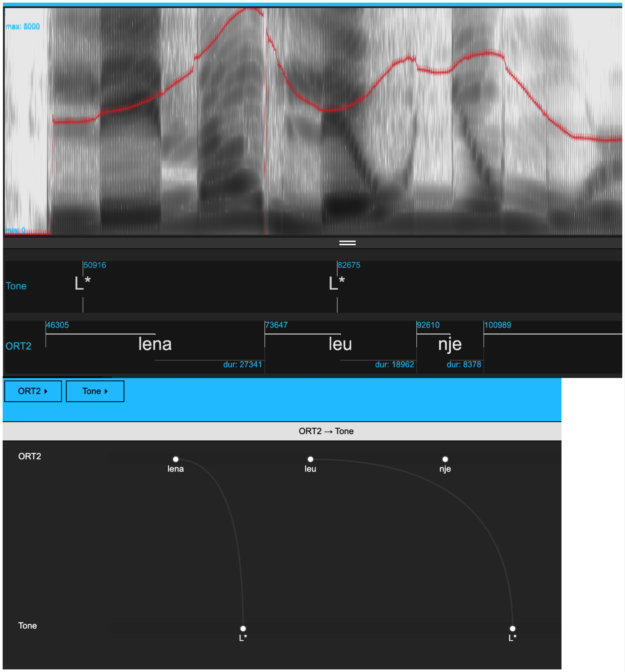Click the last L* node in hierarchy
The height and width of the screenshot is (672, 625).
point(512,628)
